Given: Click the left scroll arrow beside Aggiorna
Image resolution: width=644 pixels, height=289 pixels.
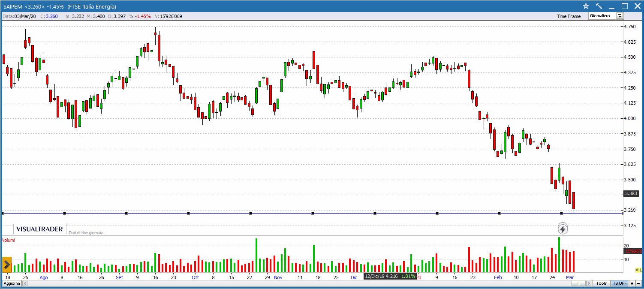Looking at the screenshot, I should coord(24,283).
